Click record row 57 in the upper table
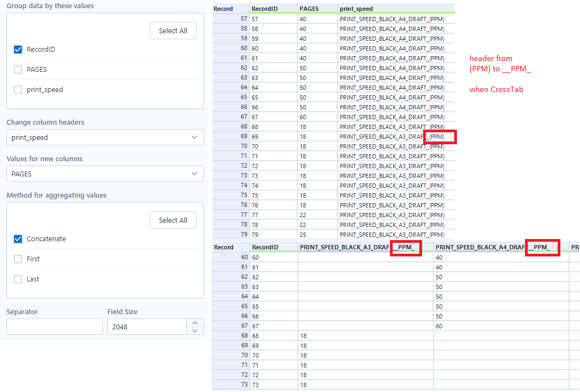The width and height of the screenshot is (580, 392). point(230,19)
